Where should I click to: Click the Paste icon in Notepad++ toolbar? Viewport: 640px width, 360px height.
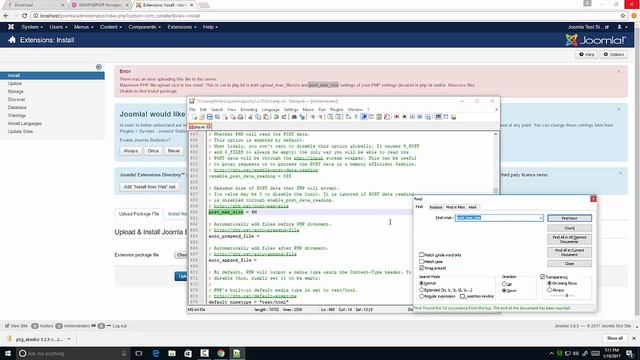click(x=266, y=117)
